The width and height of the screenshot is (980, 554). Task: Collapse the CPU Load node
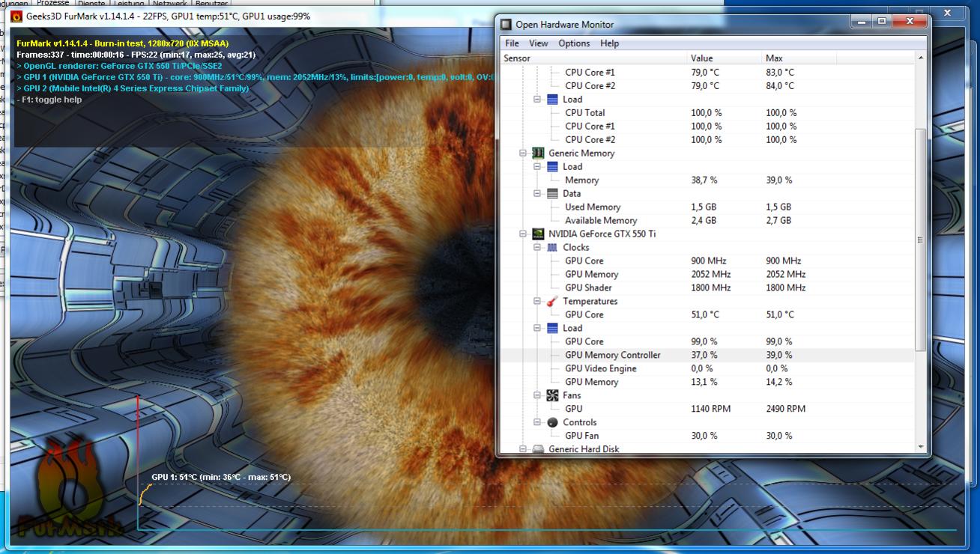pos(537,99)
